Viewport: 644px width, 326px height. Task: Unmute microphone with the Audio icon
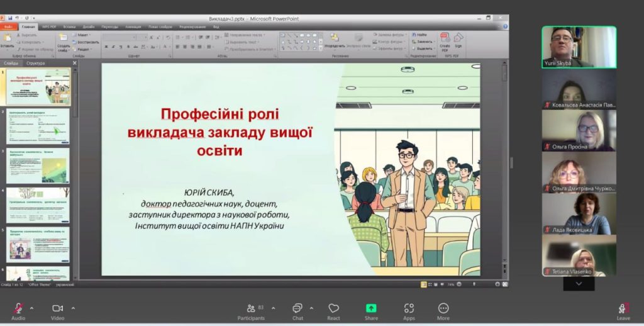[x=18, y=308]
